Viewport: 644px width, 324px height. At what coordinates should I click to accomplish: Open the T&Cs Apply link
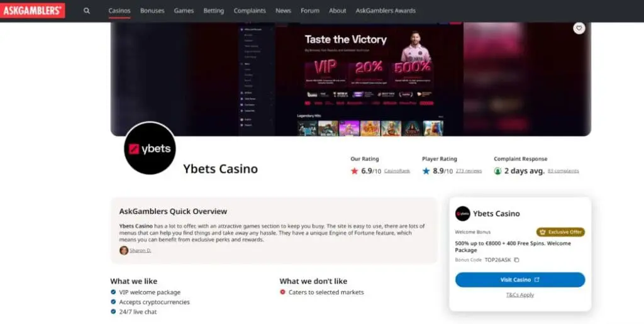[x=520, y=295]
